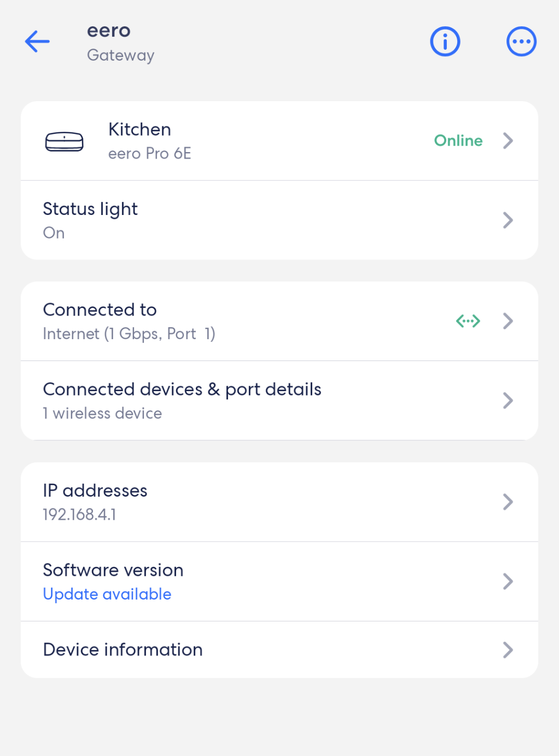This screenshot has width=559, height=756.
Task: Click the green Online status label
Action: 458,141
